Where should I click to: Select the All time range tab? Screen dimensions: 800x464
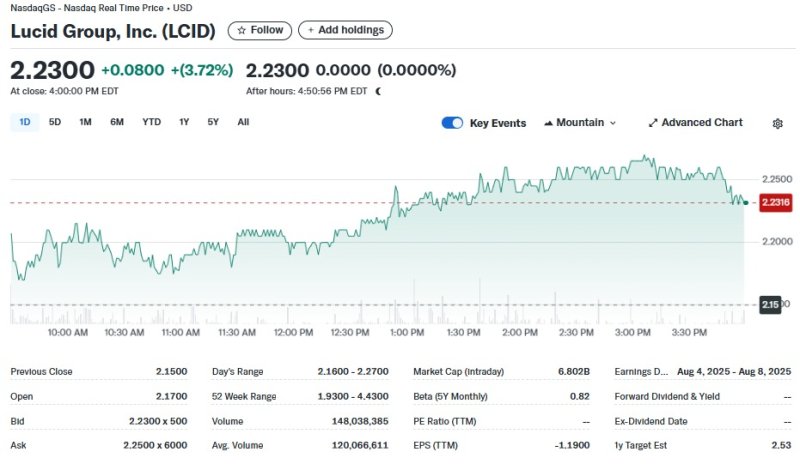tap(243, 122)
